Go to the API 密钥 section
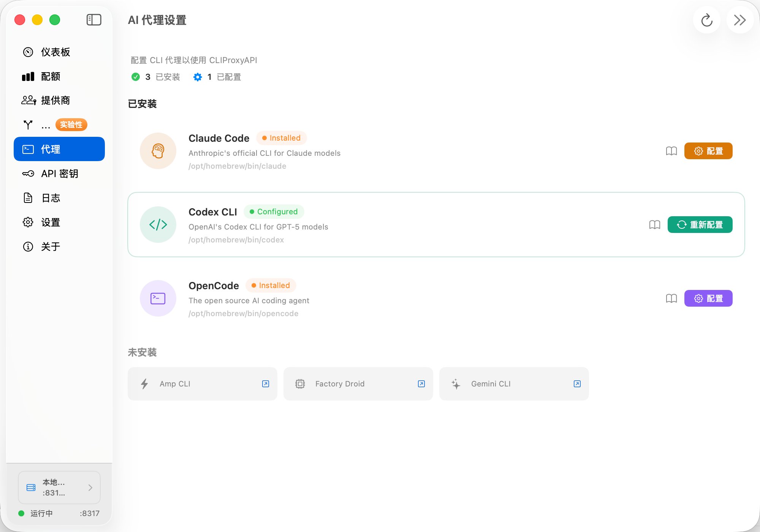Viewport: 760px width, 532px height. pyautogui.click(x=60, y=174)
